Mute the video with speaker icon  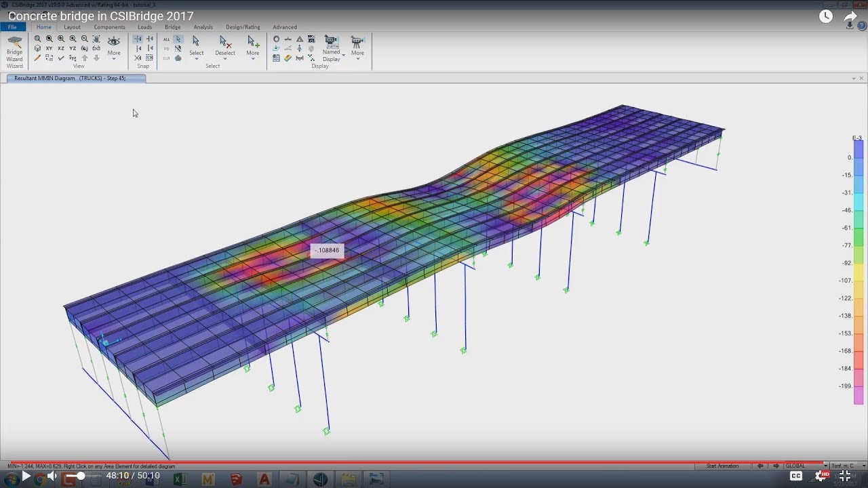pyautogui.click(x=52, y=476)
